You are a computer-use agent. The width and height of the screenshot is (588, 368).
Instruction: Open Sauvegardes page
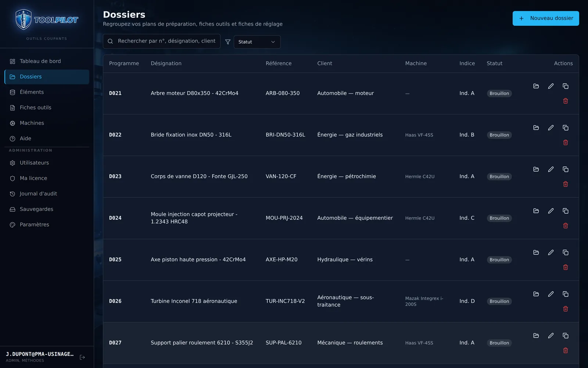click(47, 209)
